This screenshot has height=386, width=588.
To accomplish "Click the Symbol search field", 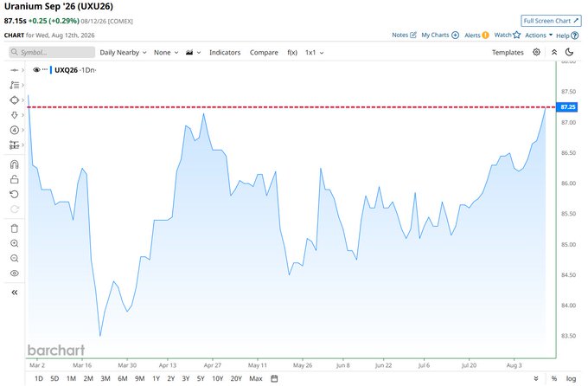I will click(52, 52).
